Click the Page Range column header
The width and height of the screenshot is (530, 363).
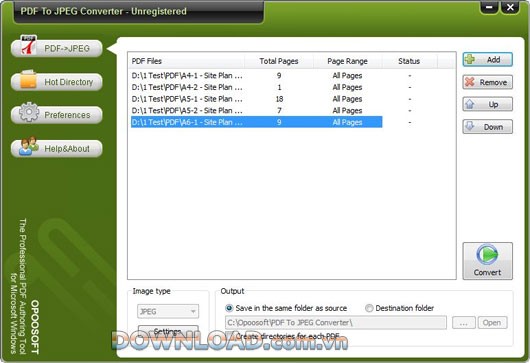coord(347,61)
